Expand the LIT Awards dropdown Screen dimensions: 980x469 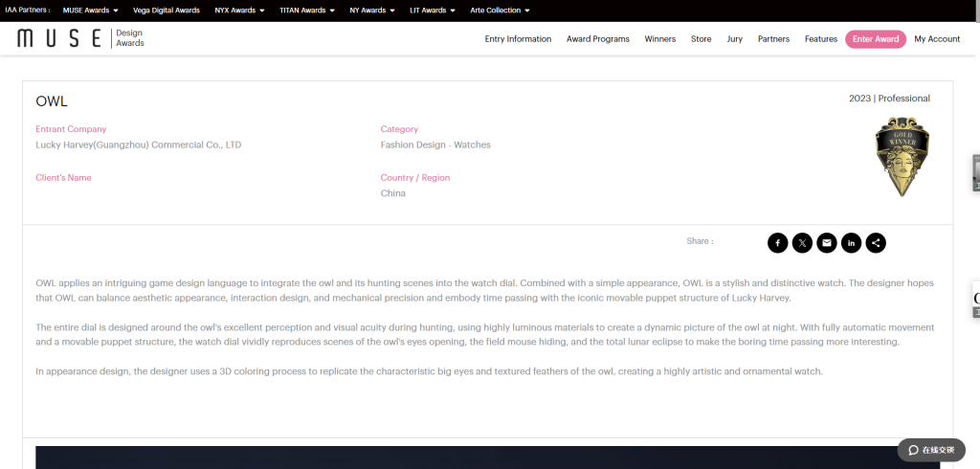[433, 10]
